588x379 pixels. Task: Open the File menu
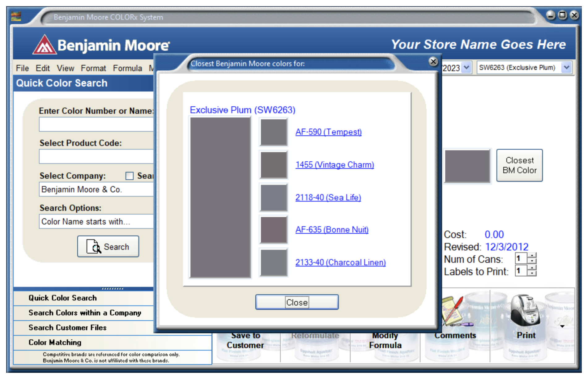[x=22, y=68]
